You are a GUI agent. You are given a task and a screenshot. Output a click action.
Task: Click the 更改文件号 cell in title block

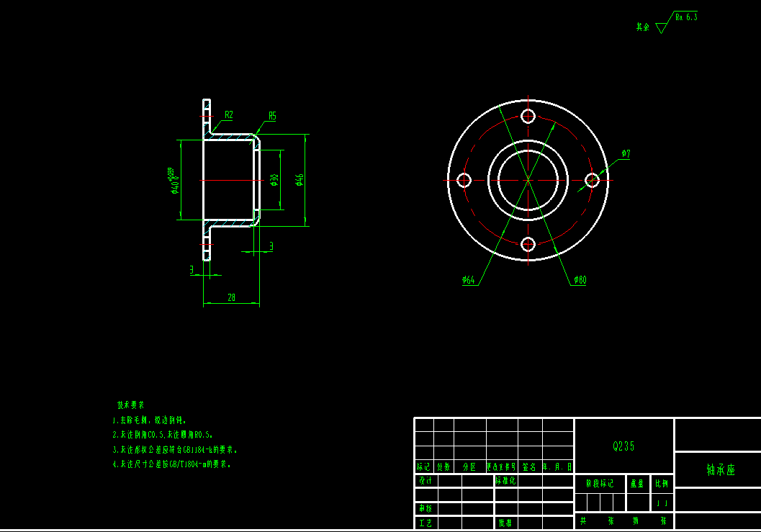(501, 466)
